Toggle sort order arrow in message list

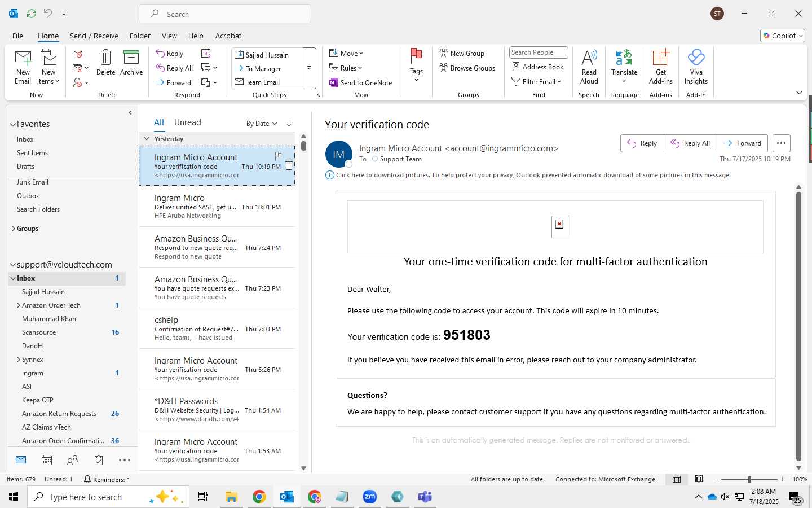pyautogui.click(x=289, y=123)
